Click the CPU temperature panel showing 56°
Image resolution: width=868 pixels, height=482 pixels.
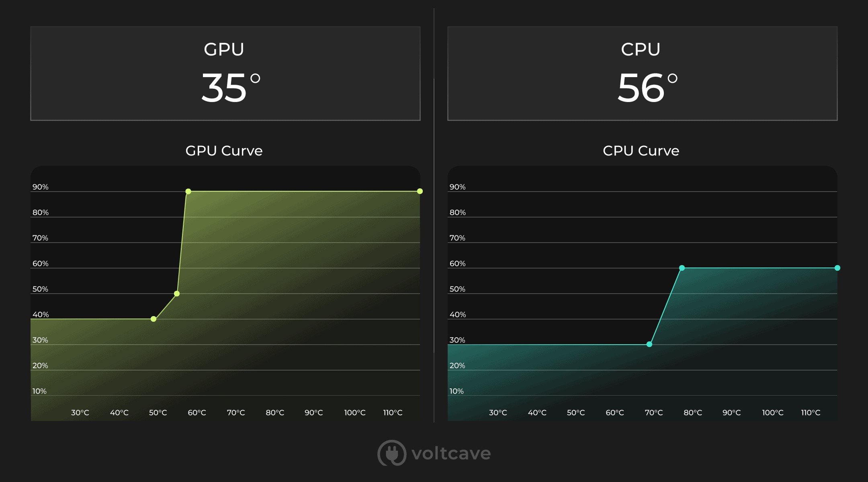pyautogui.click(x=643, y=74)
